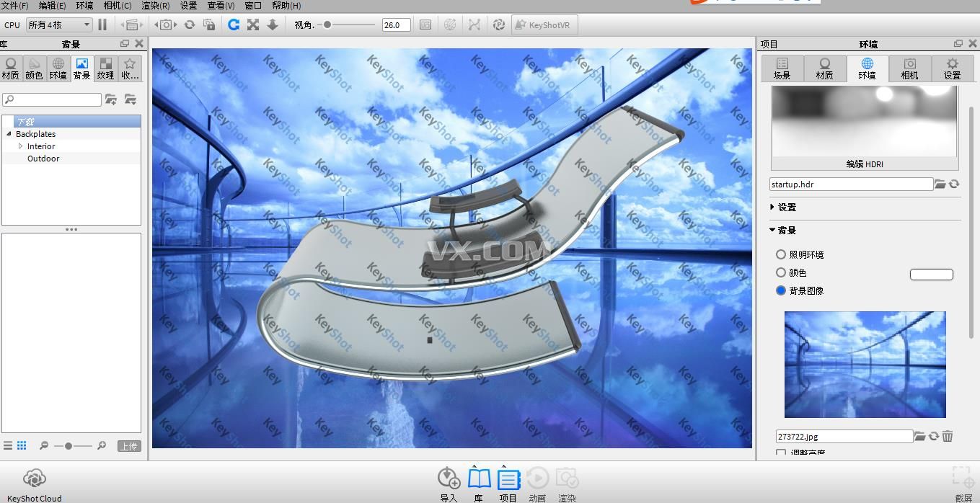This screenshot has width=980, height=503.
Task: Open the 编辑(E) menu
Action: (x=52, y=5)
